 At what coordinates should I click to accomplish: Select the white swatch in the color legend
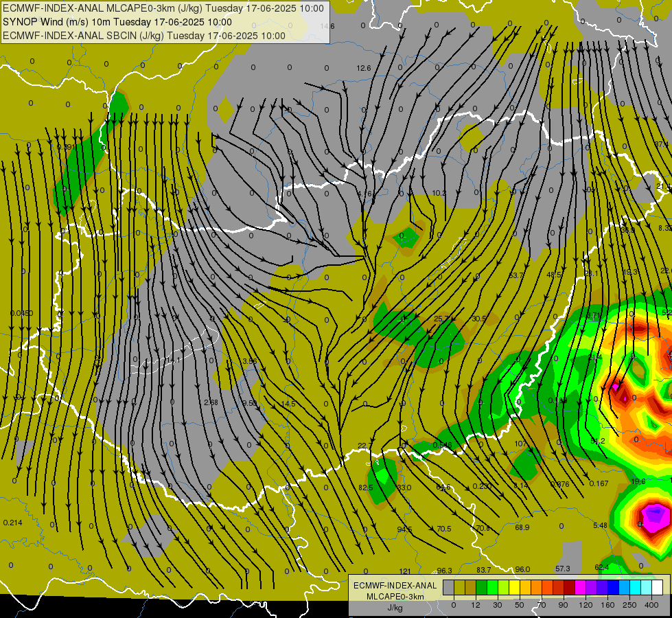pyautogui.click(x=657, y=588)
